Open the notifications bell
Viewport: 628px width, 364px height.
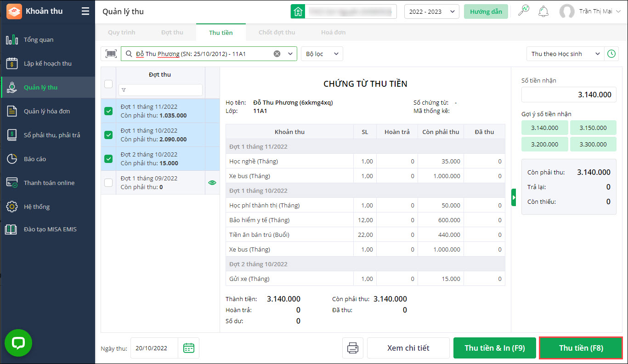(543, 11)
